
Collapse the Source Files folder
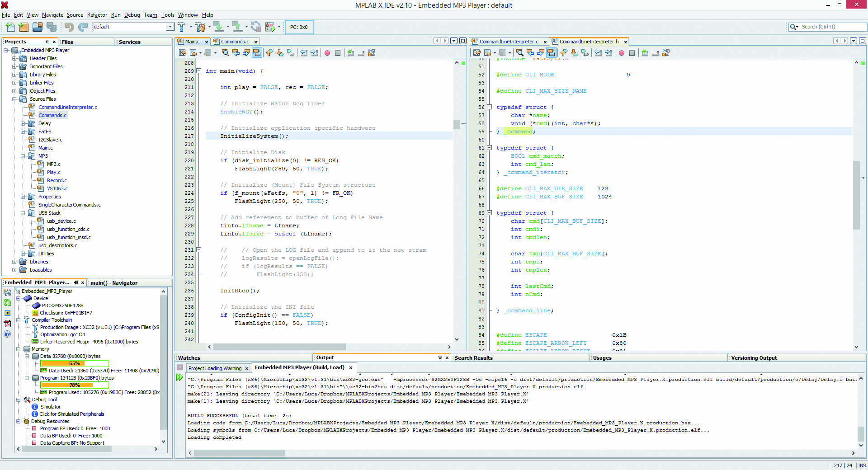(x=14, y=99)
